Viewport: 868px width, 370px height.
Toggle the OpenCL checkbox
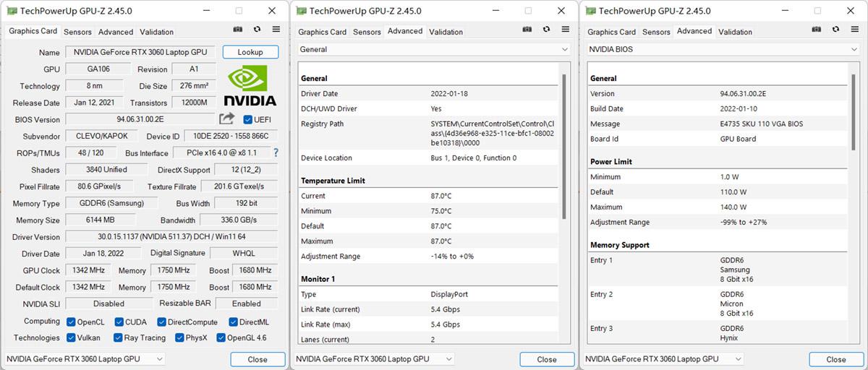click(71, 322)
